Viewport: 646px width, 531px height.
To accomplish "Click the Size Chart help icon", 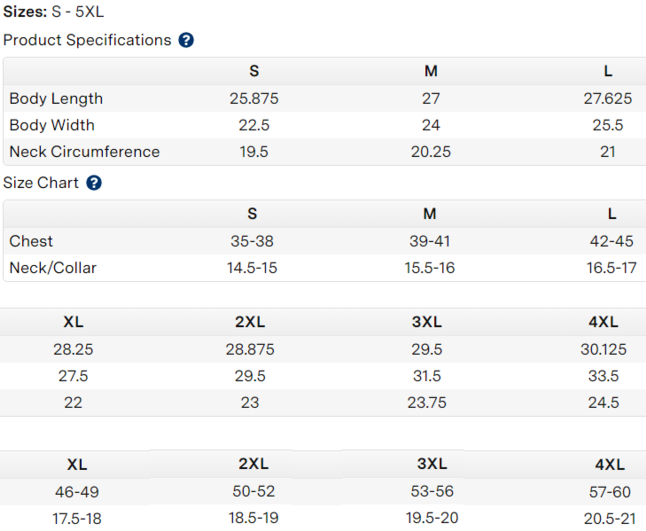I will [94, 183].
